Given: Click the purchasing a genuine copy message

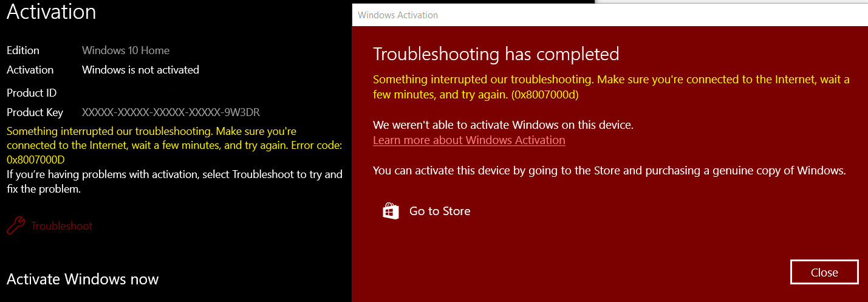Looking at the screenshot, I should pos(609,171).
